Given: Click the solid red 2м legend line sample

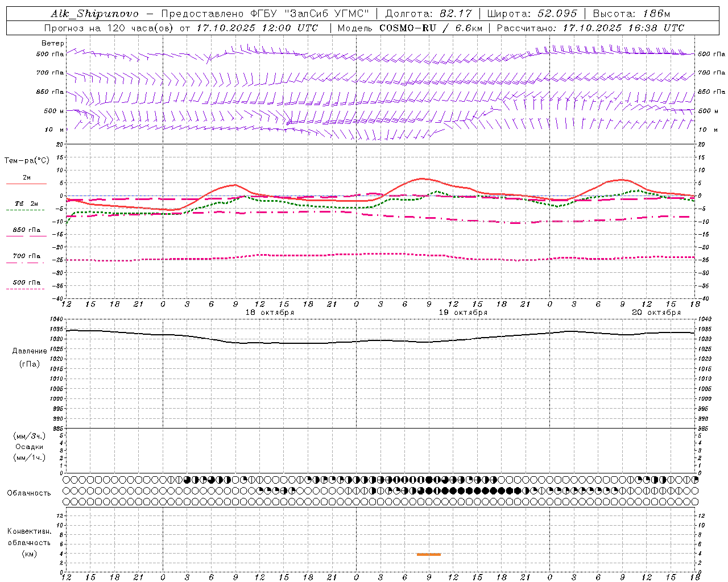Looking at the screenshot, I should 26,184.
